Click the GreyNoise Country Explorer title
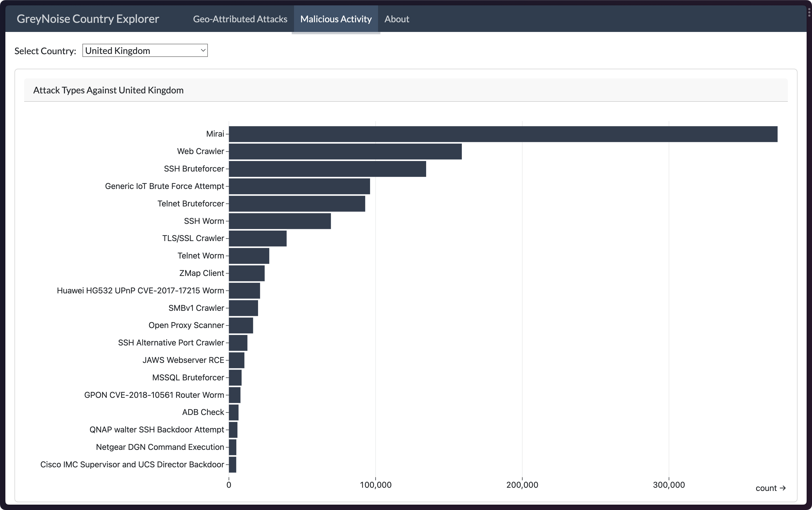Screen dimensions: 812x510 click(x=88, y=19)
